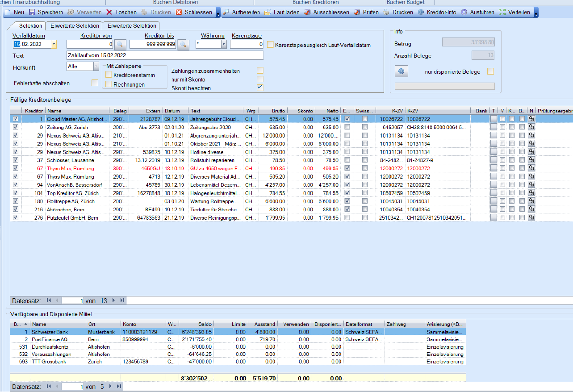Expand the Währung dropdown
Screen dimensions: 573x392
(223, 44)
